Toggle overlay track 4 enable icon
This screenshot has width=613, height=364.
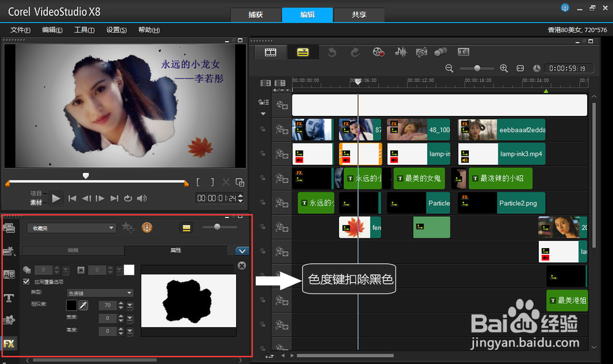(x=282, y=203)
